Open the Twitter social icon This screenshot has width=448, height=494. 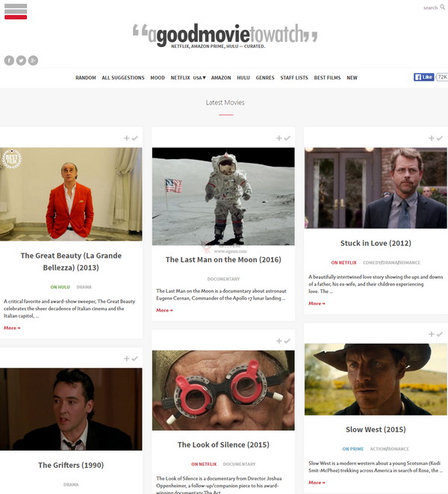point(21,61)
